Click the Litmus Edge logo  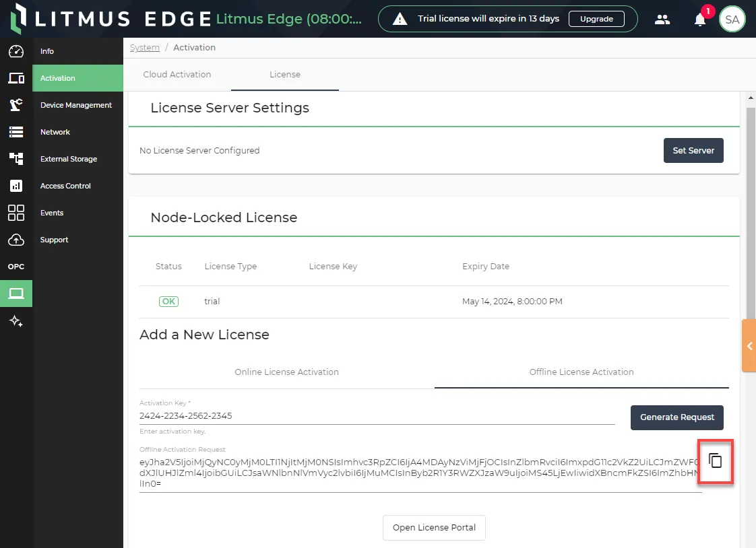click(x=111, y=19)
